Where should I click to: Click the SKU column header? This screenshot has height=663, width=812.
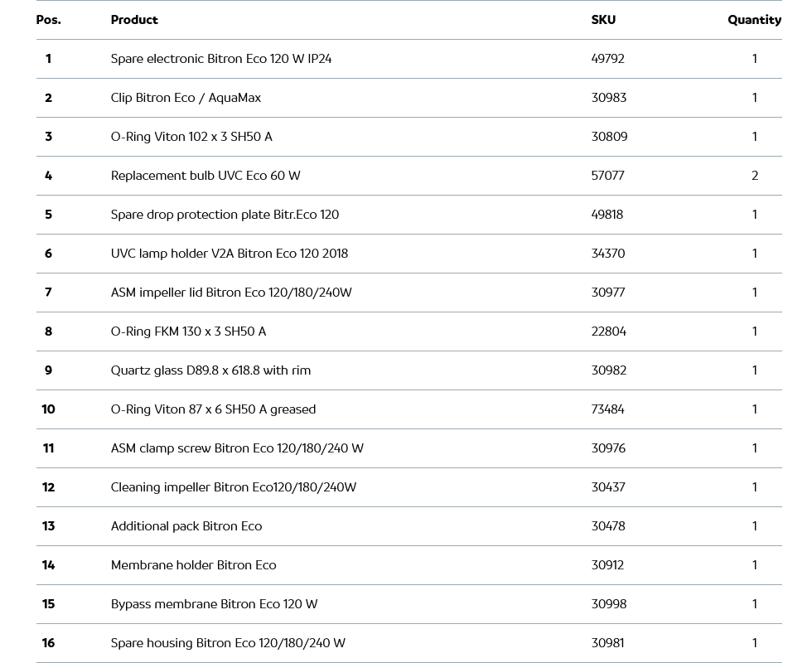603,20
